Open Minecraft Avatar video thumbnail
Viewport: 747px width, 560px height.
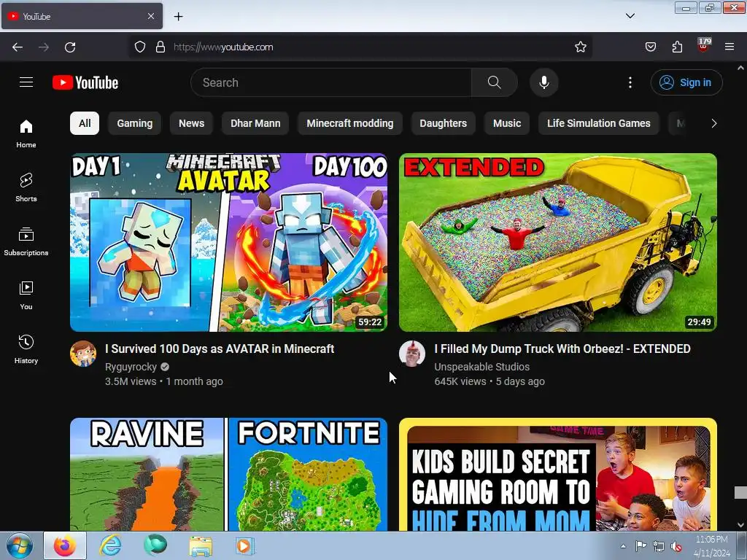point(228,242)
